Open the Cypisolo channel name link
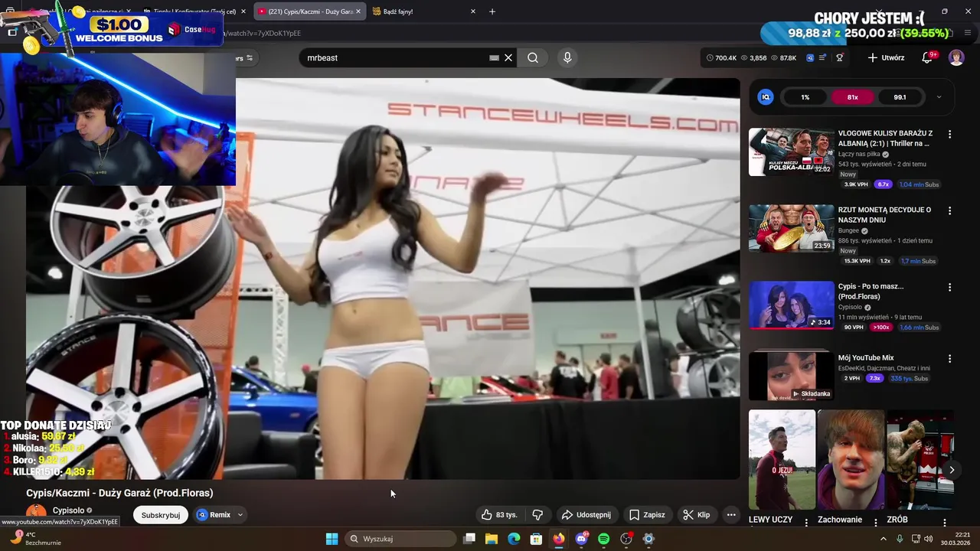This screenshot has height=551, width=980. [x=68, y=510]
